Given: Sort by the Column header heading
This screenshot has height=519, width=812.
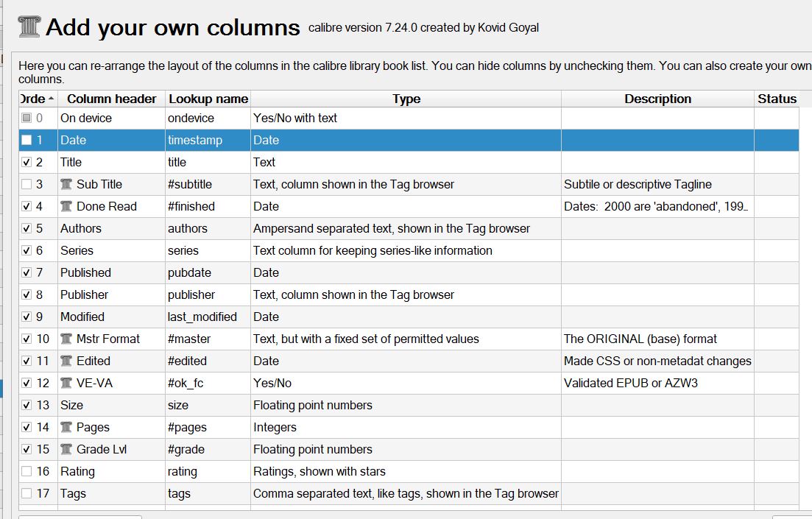Looking at the screenshot, I should point(111,99).
